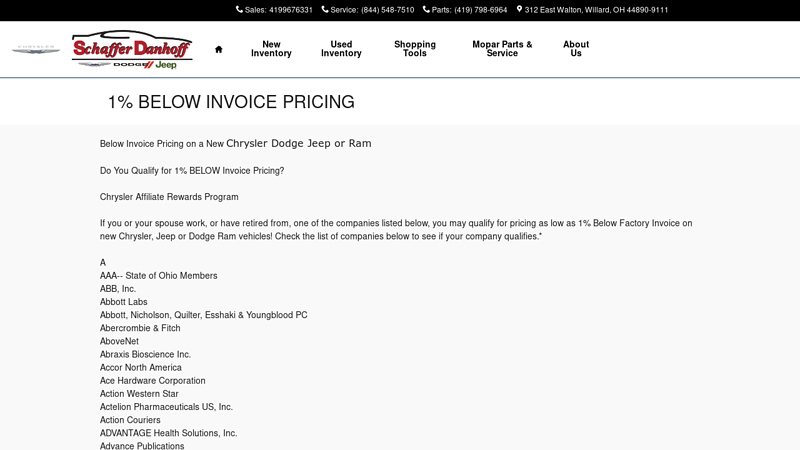
Task: Select 'Abbott, Nicholson, Quilter, Esshaki & Youngblood PC'
Action: click(x=204, y=315)
